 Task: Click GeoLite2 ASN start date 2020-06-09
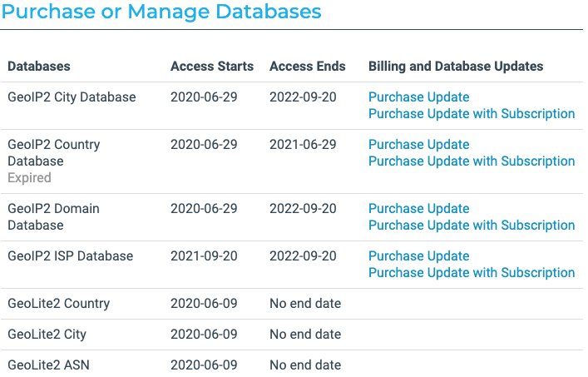tap(204, 365)
